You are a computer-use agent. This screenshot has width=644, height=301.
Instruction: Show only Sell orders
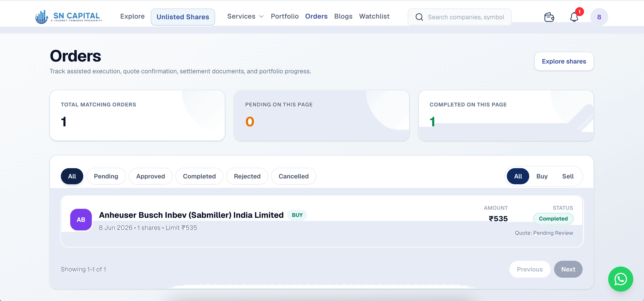click(568, 176)
